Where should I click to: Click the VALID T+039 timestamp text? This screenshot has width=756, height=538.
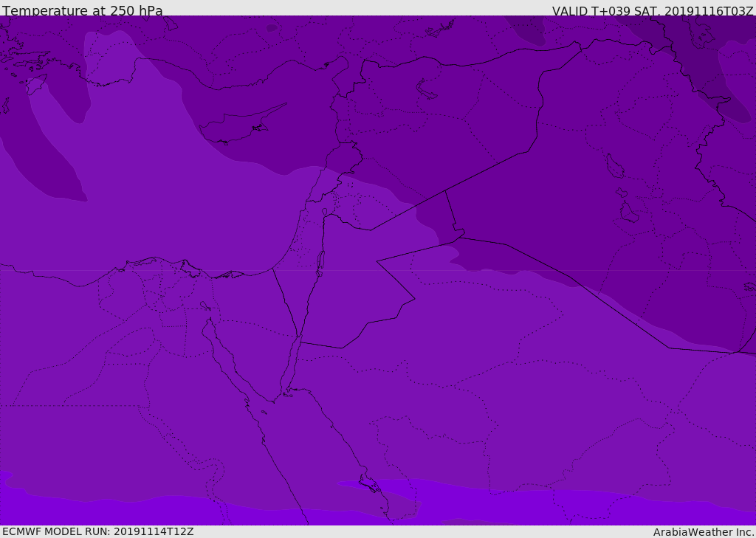pyautogui.click(x=653, y=10)
